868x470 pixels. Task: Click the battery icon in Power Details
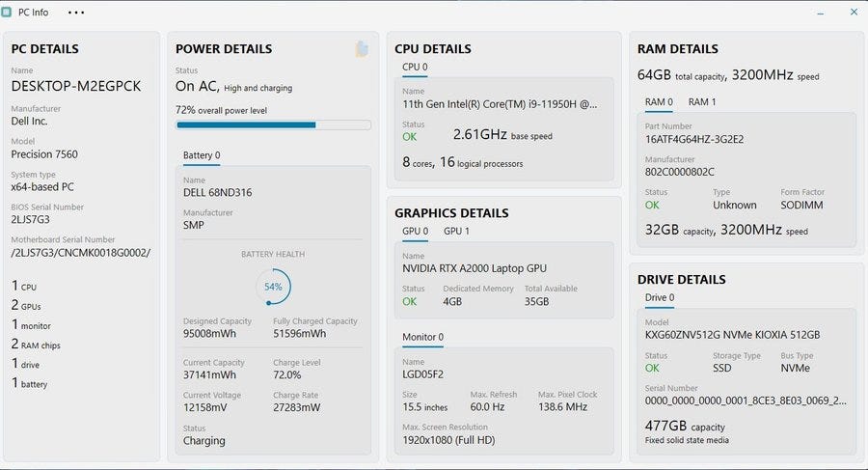pos(362,49)
